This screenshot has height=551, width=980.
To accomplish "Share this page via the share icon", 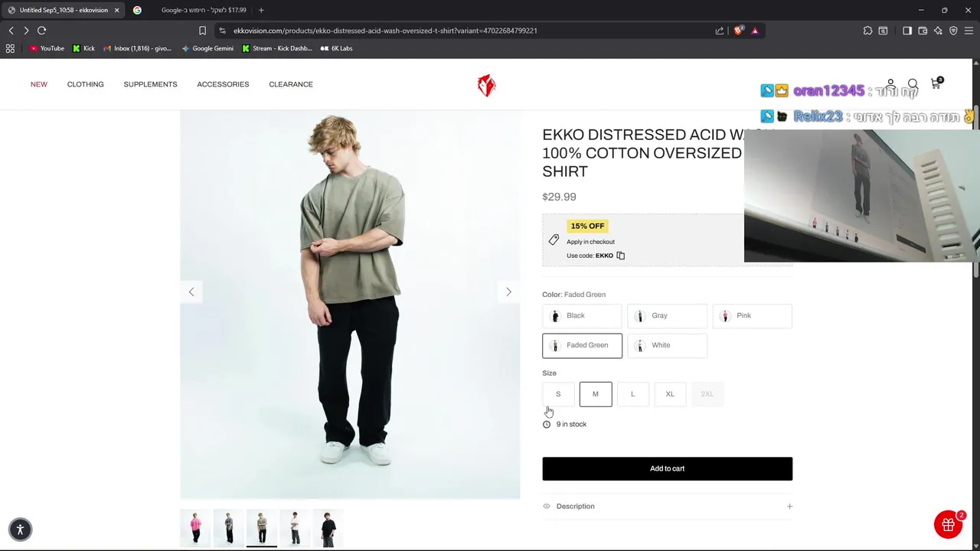I will (720, 31).
